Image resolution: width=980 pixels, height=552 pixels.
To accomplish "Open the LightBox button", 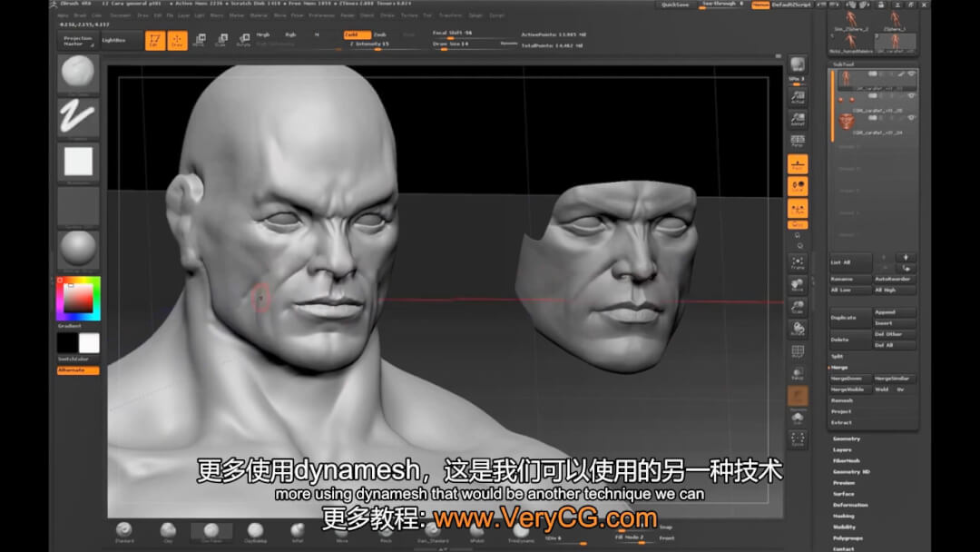I will tap(120, 41).
